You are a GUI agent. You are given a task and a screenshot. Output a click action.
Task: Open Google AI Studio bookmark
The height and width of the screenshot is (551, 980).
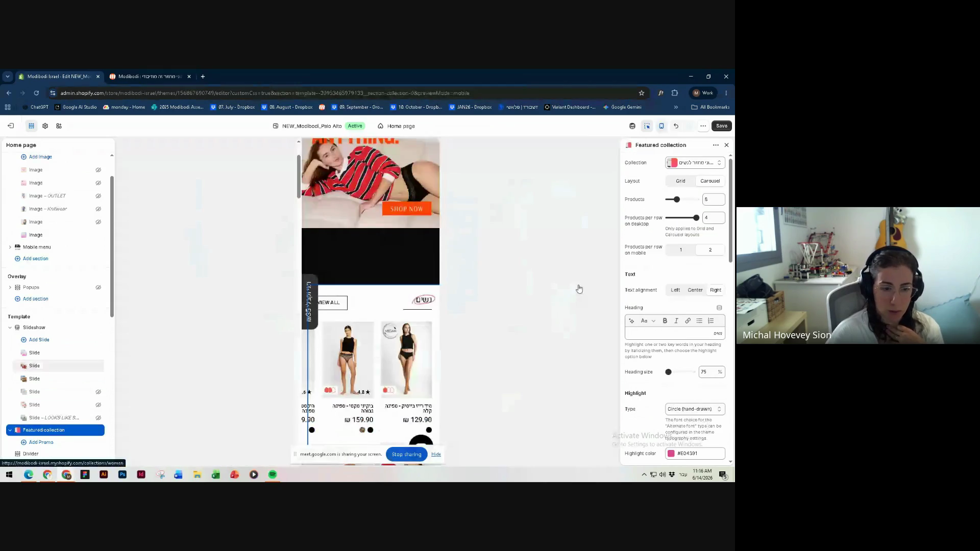pyautogui.click(x=76, y=107)
